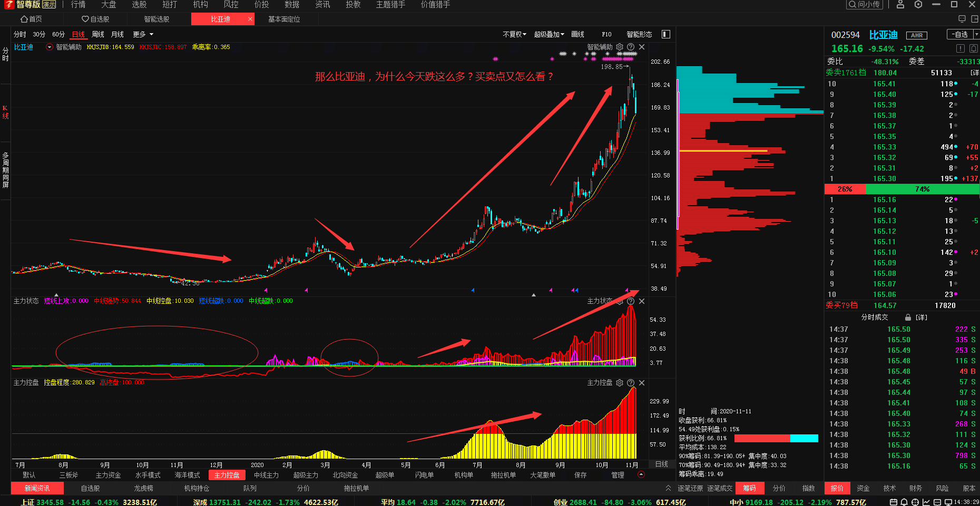
Task: Expand the 超级叠加 dropdown
Action: click(549, 34)
